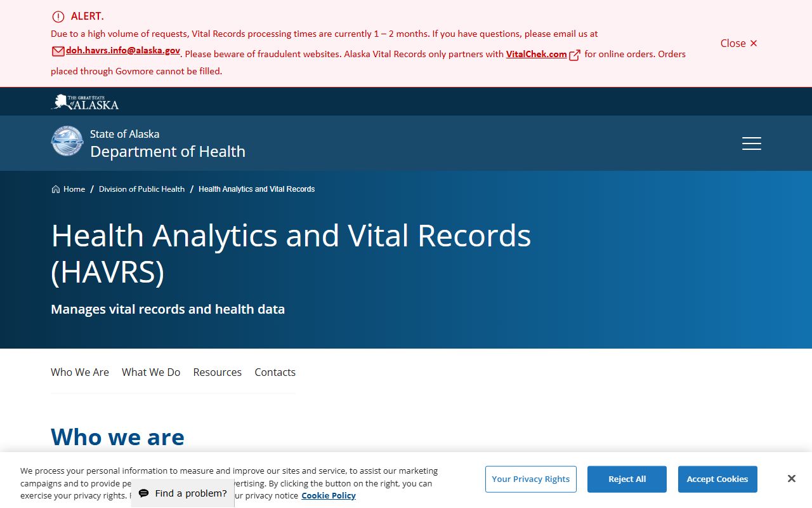Click the external link icon after VitalChek.com
Image resolution: width=812 pixels, height=508 pixels.
pos(575,55)
